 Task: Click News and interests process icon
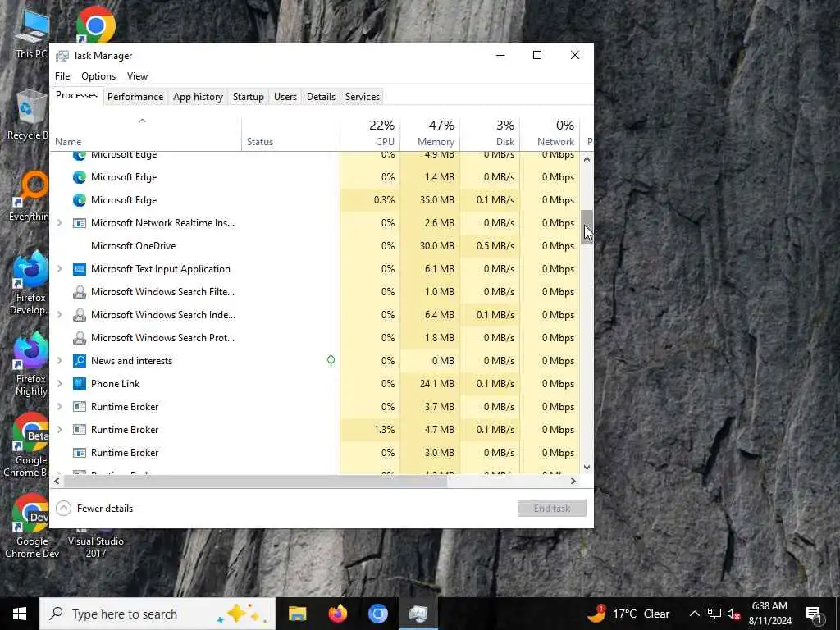click(80, 361)
